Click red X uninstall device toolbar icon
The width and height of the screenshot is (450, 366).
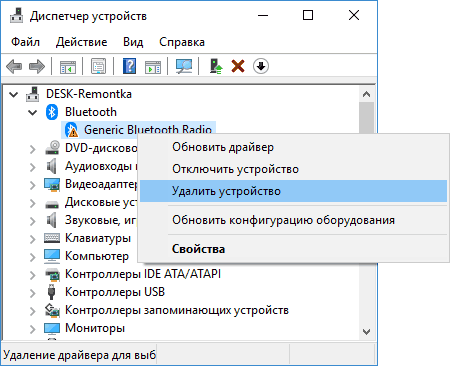238,66
